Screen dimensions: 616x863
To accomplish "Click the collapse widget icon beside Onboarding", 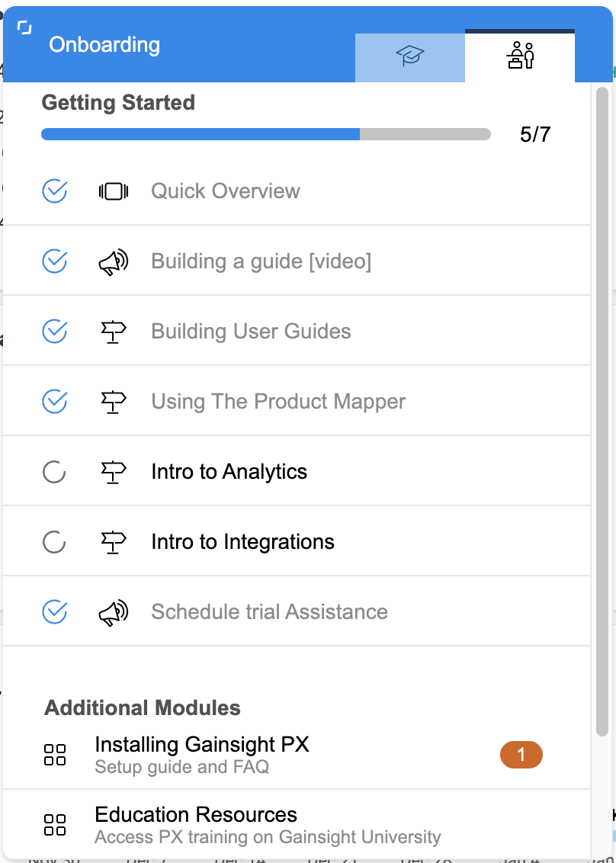I will click(25, 29).
